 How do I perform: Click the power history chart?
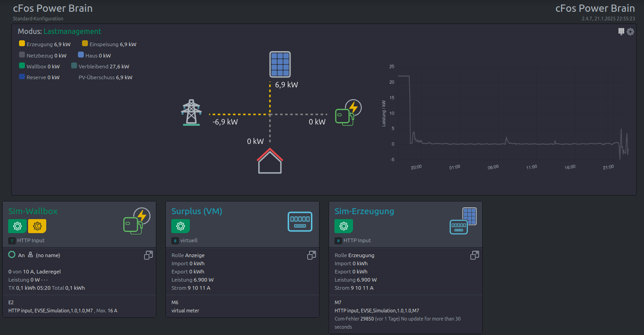(x=506, y=117)
